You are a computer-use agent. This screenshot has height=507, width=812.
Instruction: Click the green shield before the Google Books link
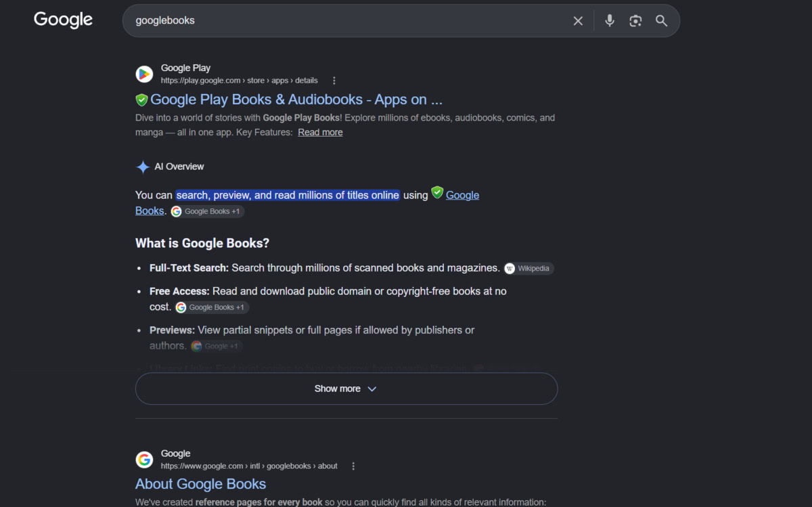tap(437, 192)
